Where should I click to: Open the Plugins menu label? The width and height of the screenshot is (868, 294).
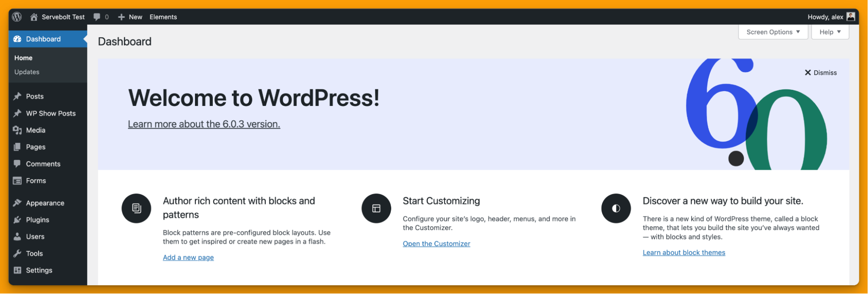(37, 220)
